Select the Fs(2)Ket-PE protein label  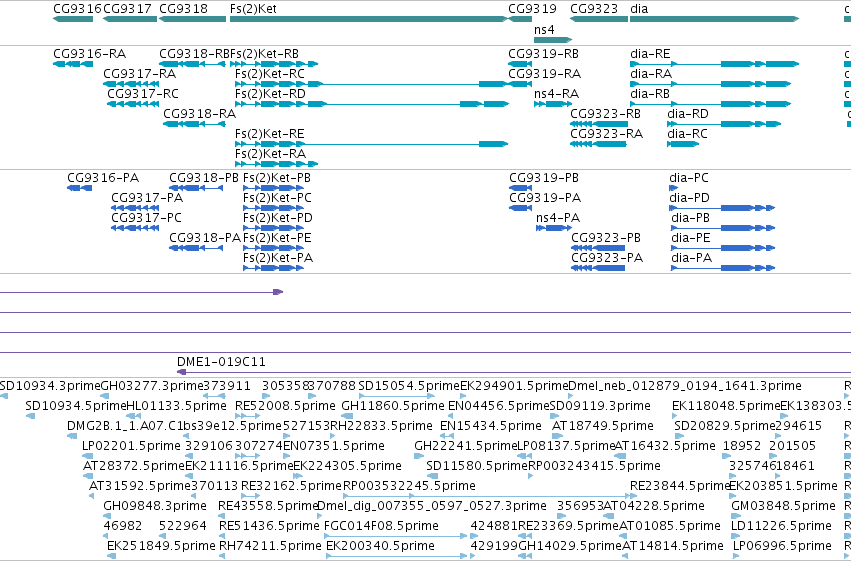(277, 238)
